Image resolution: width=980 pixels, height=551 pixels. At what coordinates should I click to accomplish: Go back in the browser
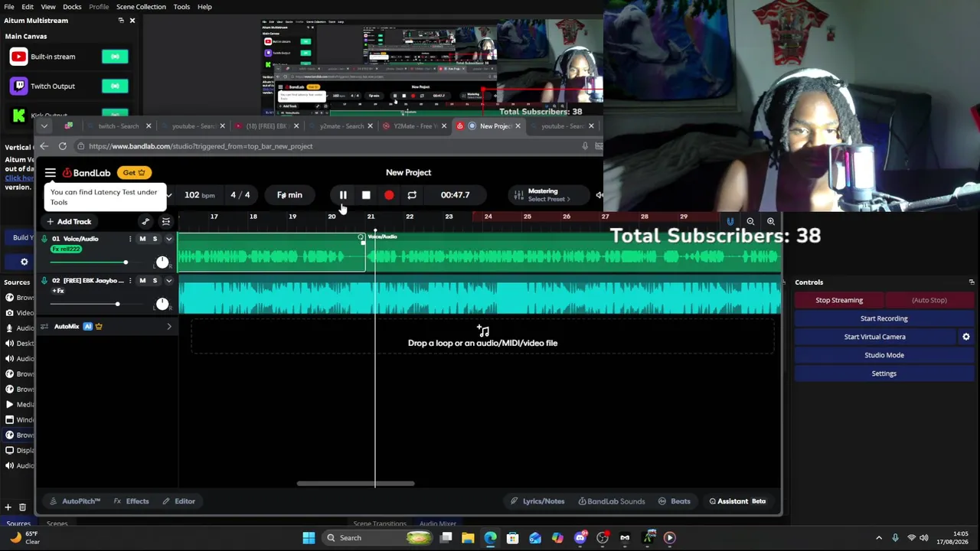tap(44, 146)
